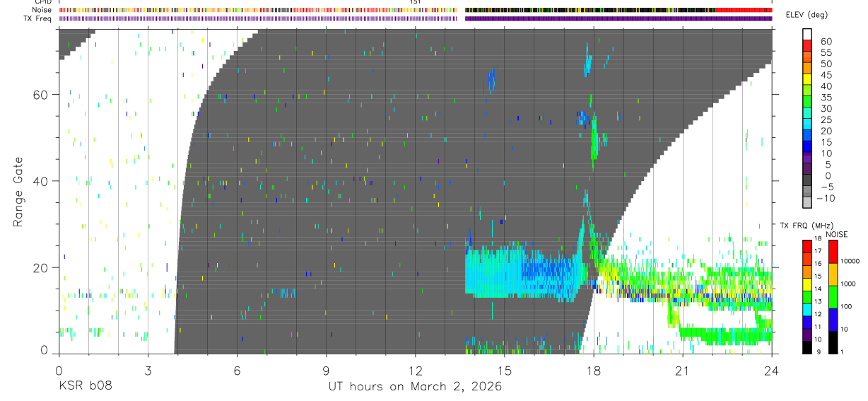Screen dimensions: 868x401
Task: Click the x-axis tick label '9'
Action: tap(326, 370)
